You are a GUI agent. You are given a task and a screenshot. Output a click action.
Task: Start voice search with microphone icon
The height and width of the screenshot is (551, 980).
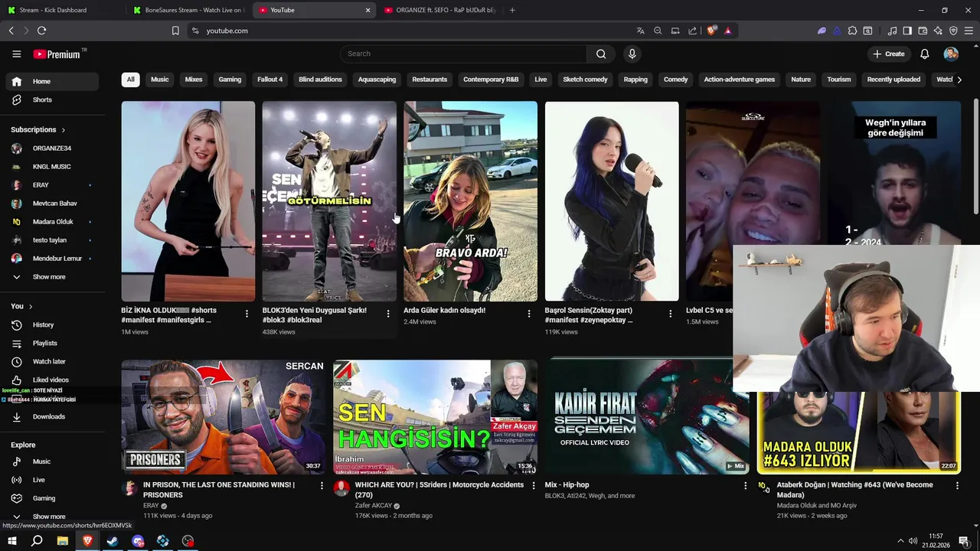[632, 54]
